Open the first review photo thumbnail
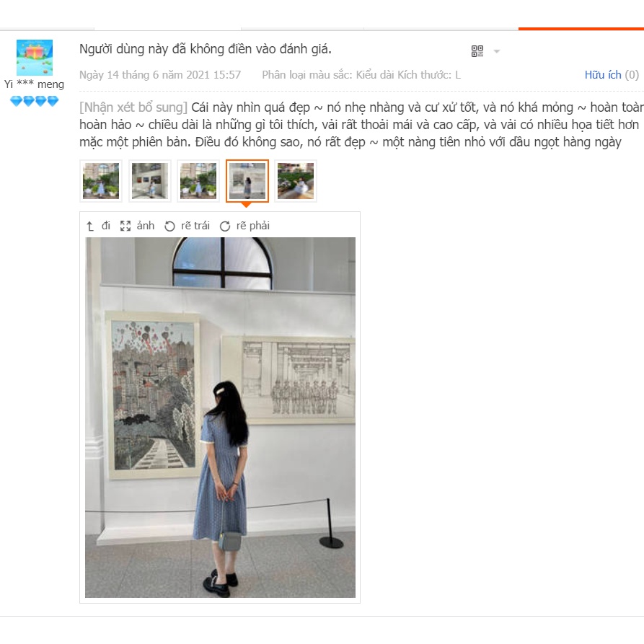Viewport: 644px width, 644px height. 101,181
